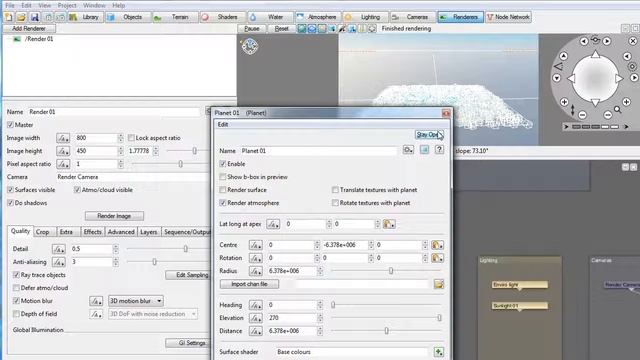
Task: Click large down arrow on navigation wheel
Action: point(596,102)
